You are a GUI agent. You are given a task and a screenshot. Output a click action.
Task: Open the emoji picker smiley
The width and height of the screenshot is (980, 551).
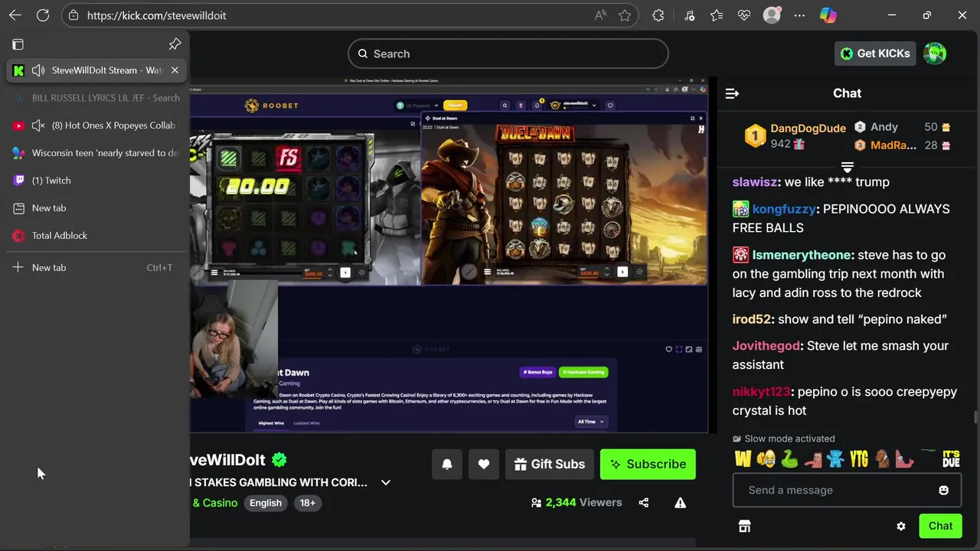[x=943, y=490]
